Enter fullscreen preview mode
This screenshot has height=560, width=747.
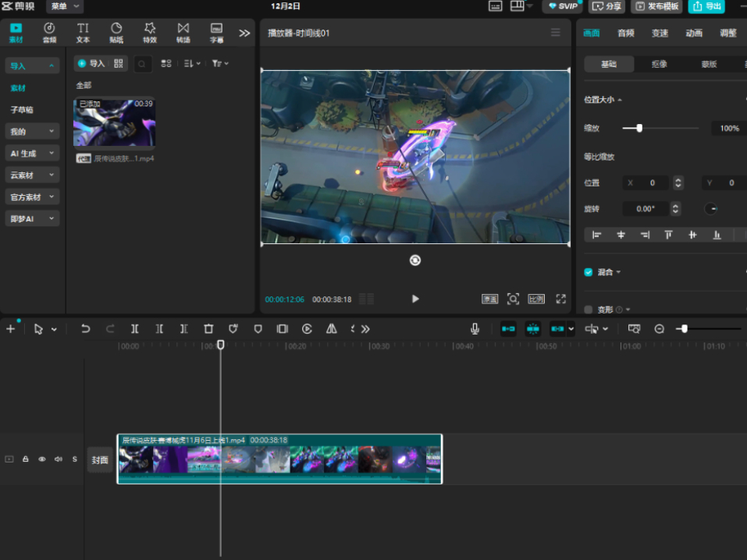pos(561,299)
